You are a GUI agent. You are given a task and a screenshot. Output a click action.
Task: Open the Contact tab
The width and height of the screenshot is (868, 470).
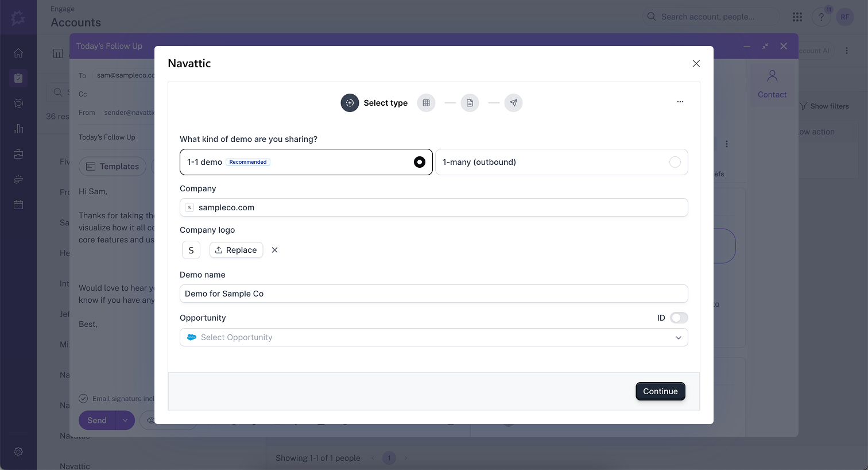tap(772, 84)
